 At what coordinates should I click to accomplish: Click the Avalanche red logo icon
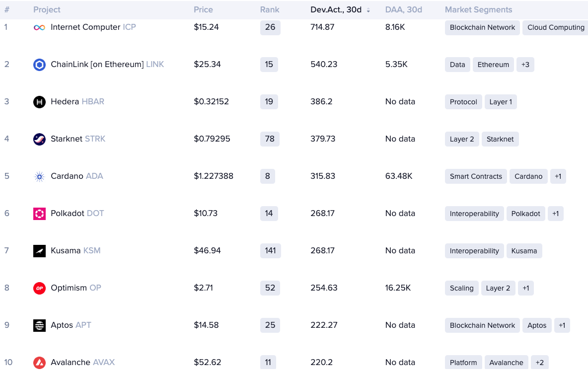(x=39, y=363)
